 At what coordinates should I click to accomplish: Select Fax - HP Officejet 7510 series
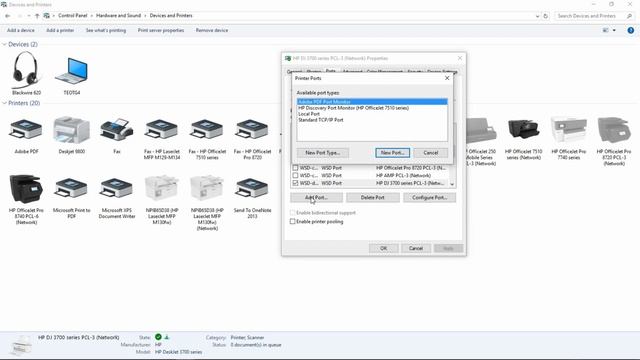tap(207, 139)
